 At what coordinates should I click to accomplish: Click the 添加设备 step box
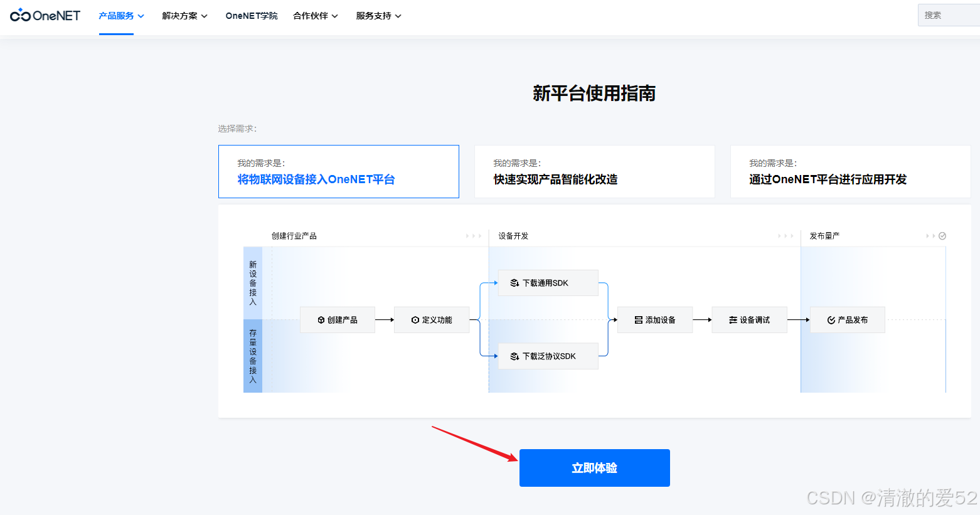click(x=655, y=320)
